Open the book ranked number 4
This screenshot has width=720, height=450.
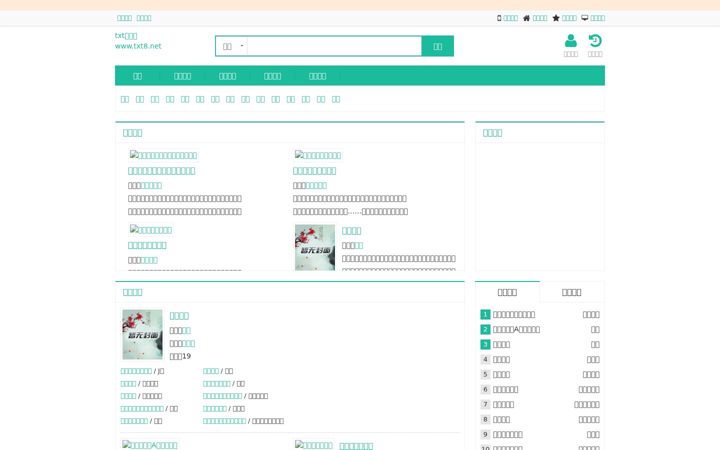(x=501, y=360)
